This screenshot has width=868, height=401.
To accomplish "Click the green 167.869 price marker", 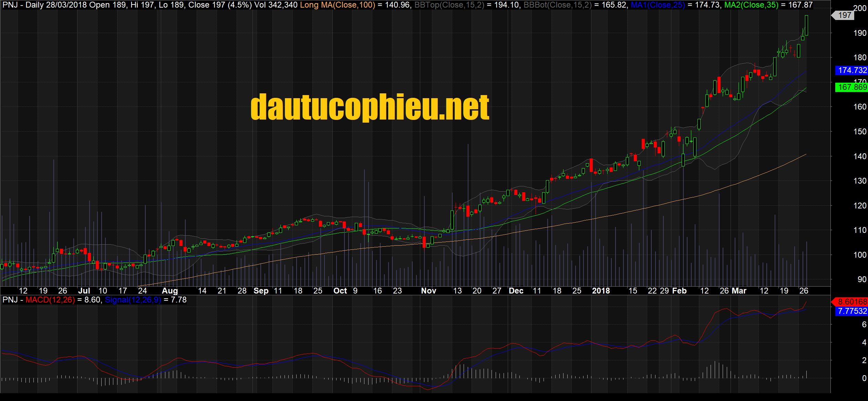I will pos(852,87).
